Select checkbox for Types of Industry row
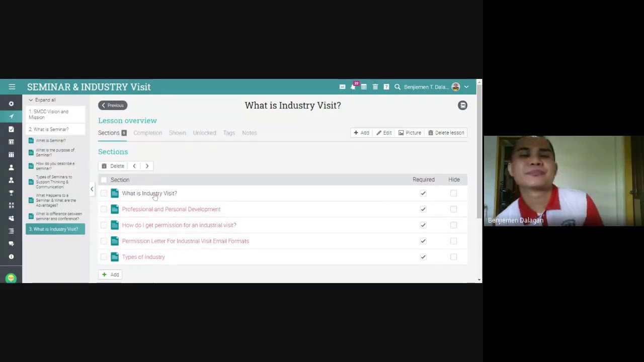 tap(104, 257)
